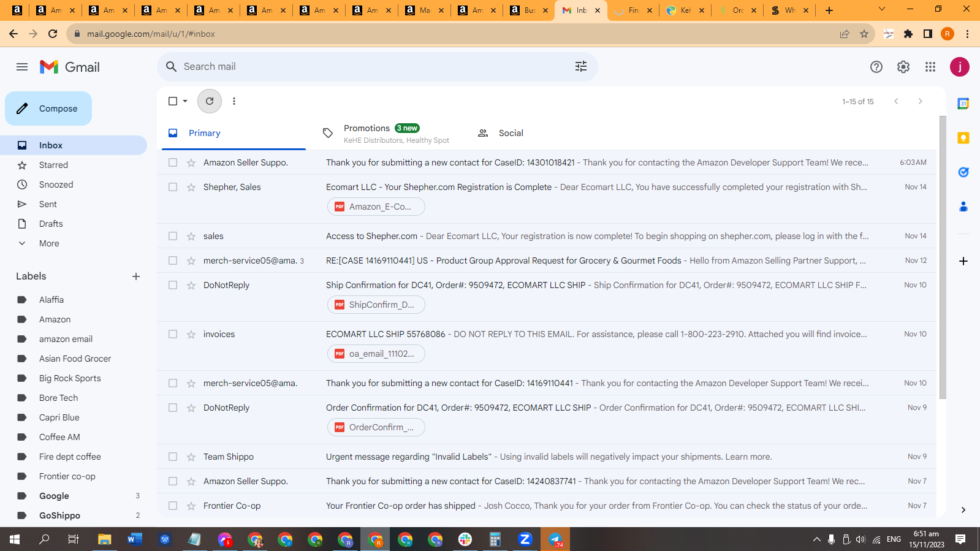Open Google account avatar menu
Viewport: 980px width, 551px height.
(960, 67)
